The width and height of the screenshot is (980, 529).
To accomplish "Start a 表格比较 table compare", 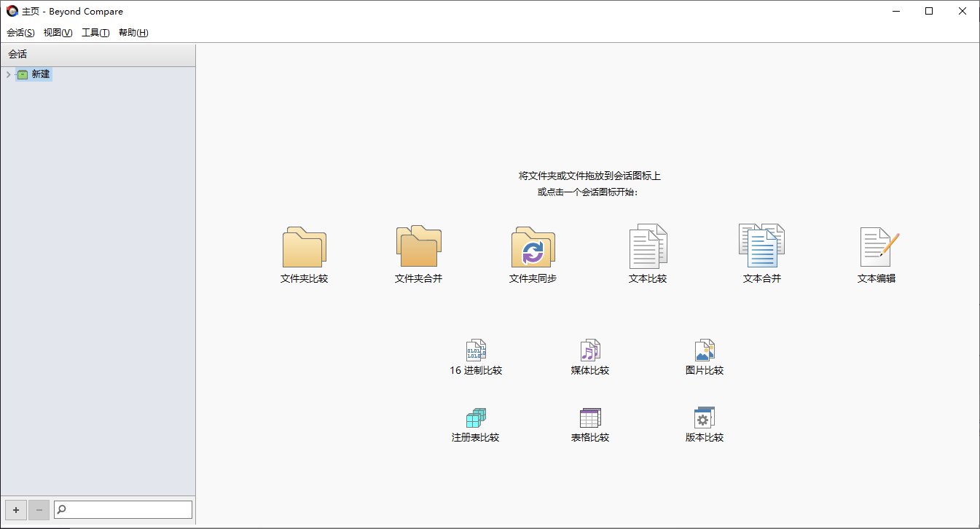I will 590,418.
